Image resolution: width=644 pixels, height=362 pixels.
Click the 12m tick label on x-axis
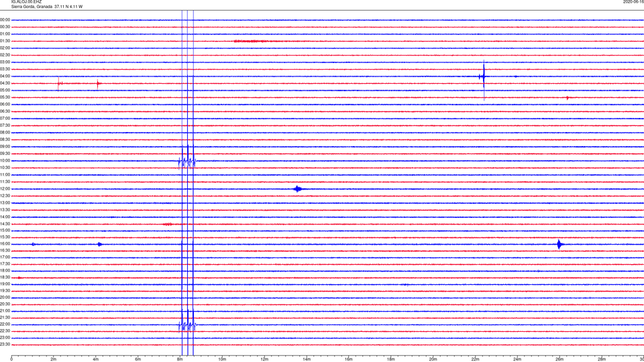tap(264, 359)
